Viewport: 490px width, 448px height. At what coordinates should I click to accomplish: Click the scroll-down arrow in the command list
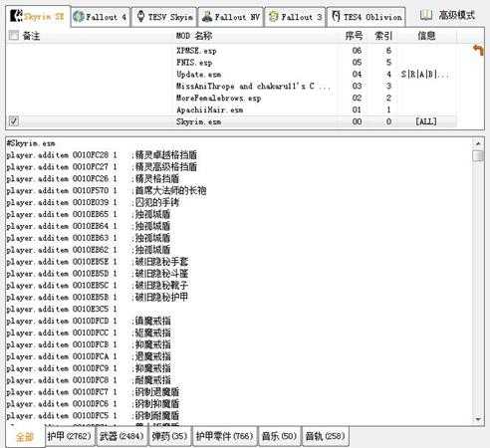click(478, 419)
